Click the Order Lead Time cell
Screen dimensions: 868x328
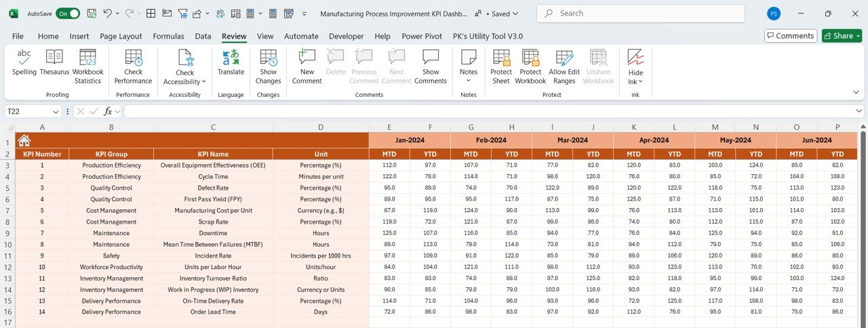coord(213,312)
